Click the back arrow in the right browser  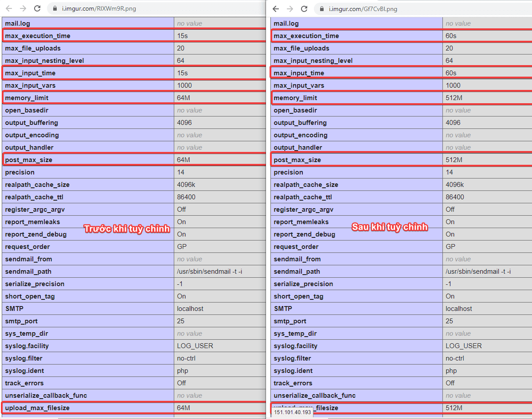tap(276, 8)
